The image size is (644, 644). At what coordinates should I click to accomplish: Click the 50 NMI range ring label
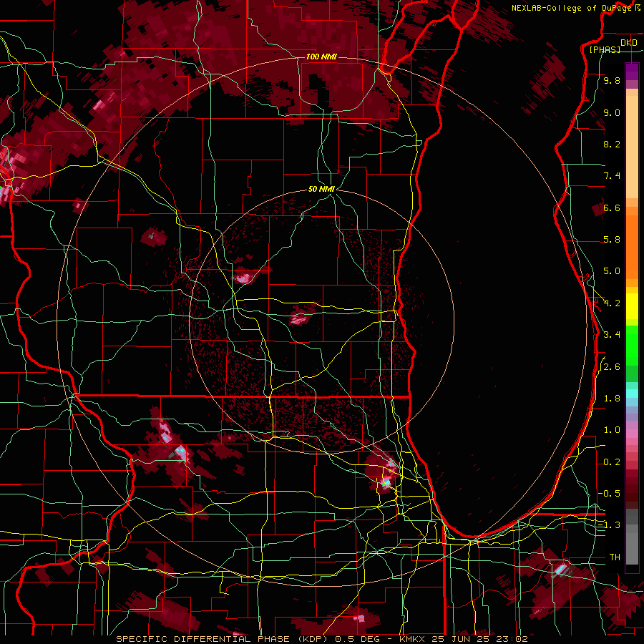pyautogui.click(x=321, y=189)
